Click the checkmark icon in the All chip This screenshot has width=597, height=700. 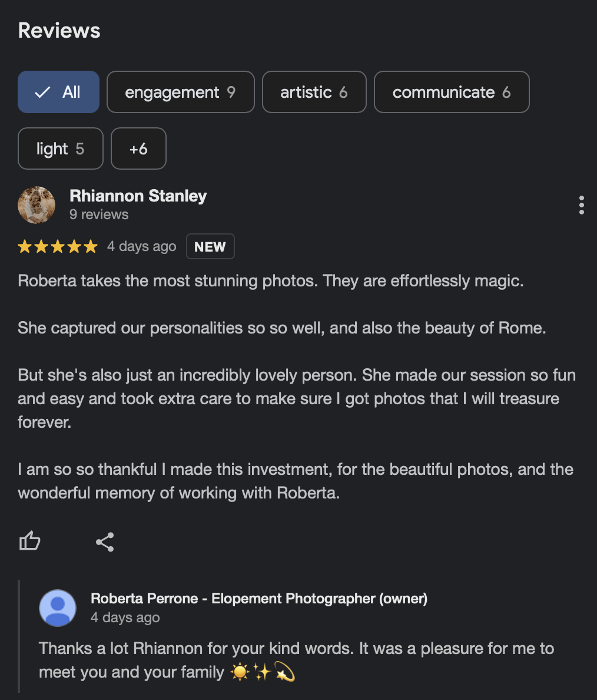coord(42,93)
